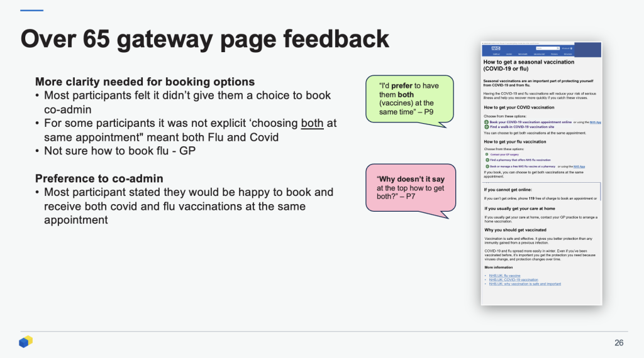Click green arrow beside Book your COVID-19 vaccination
The width and height of the screenshot is (644, 358).
(x=486, y=122)
